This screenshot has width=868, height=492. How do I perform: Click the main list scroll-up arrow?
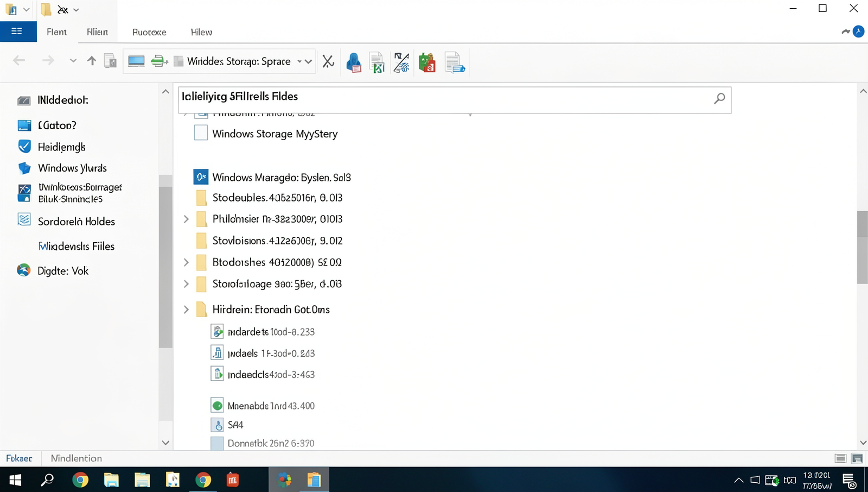pos(863,91)
